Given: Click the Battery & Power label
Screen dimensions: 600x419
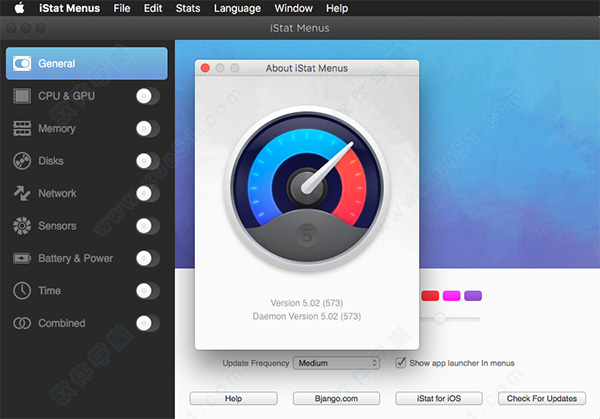Looking at the screenshot, I should pyautogui.click(x=75, y=259).
